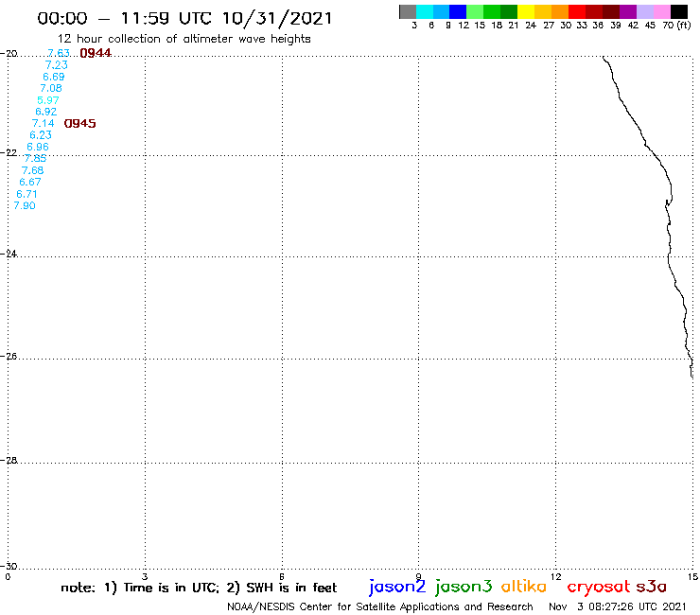Click the s3a satellite legend label
The image size is (700, 615).
pos(652,587)
